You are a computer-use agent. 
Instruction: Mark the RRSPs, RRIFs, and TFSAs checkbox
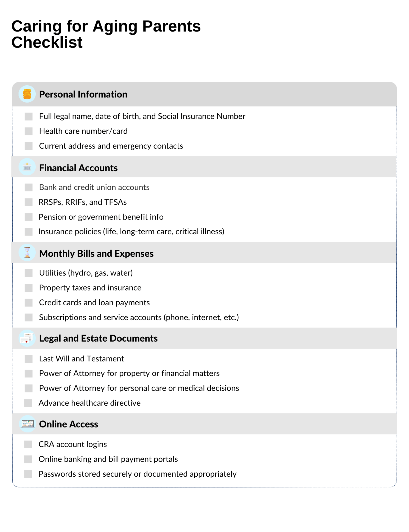coord(28,202)
